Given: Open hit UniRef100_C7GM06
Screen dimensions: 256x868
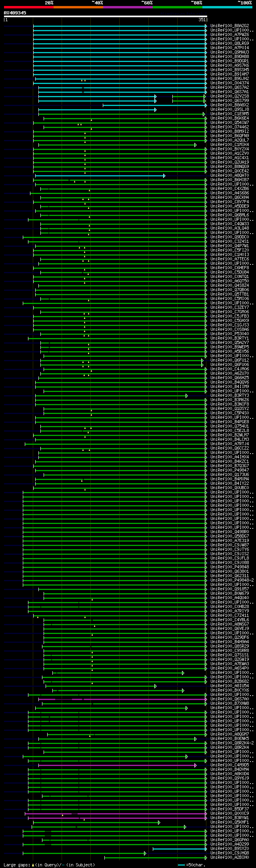Looking at the screenshot, I should coord(230,312).
